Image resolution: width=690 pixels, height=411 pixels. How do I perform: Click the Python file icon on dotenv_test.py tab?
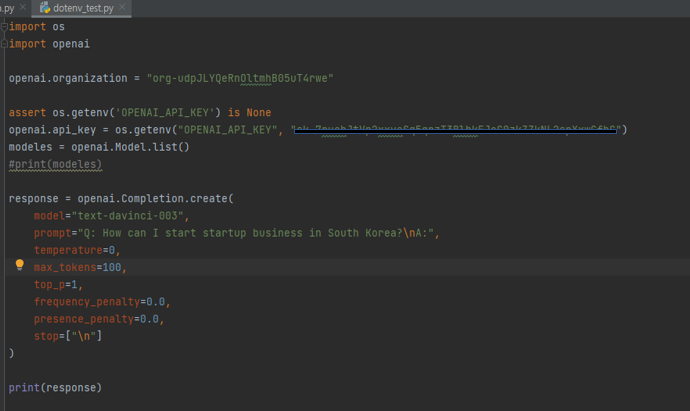coord(45,7)
